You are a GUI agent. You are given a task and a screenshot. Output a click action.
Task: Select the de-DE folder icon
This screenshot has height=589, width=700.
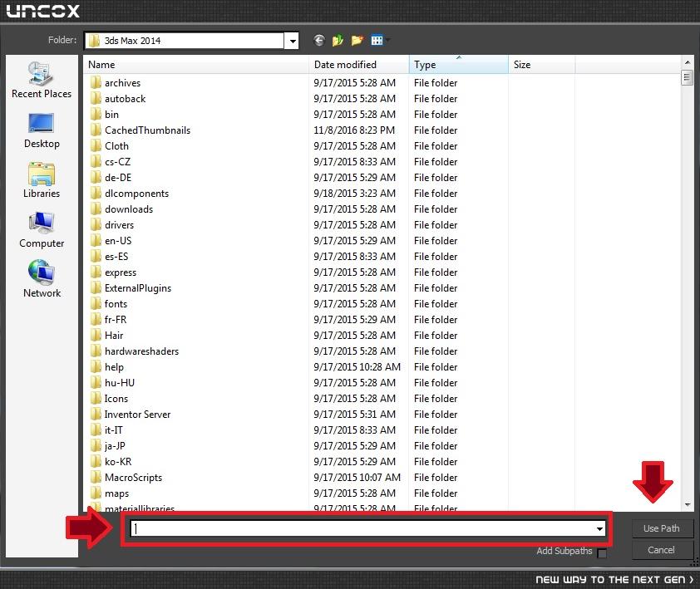[95, 178]
